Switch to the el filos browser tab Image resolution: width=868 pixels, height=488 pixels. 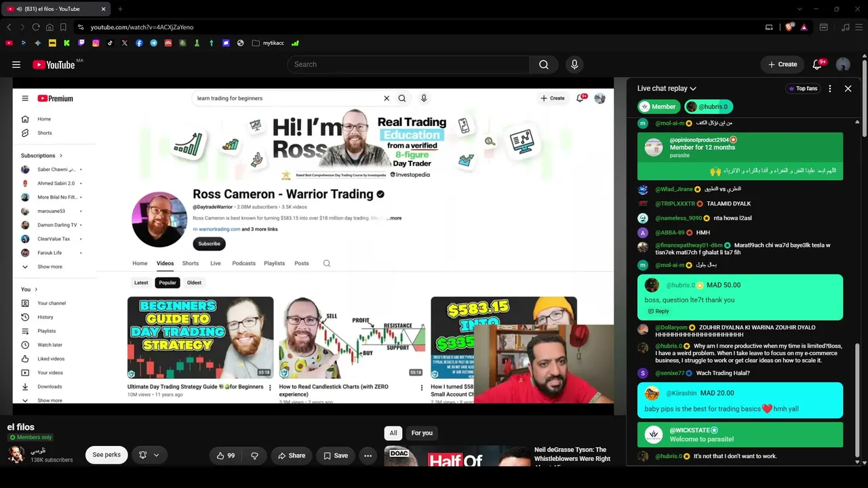(x=56, y=9)
